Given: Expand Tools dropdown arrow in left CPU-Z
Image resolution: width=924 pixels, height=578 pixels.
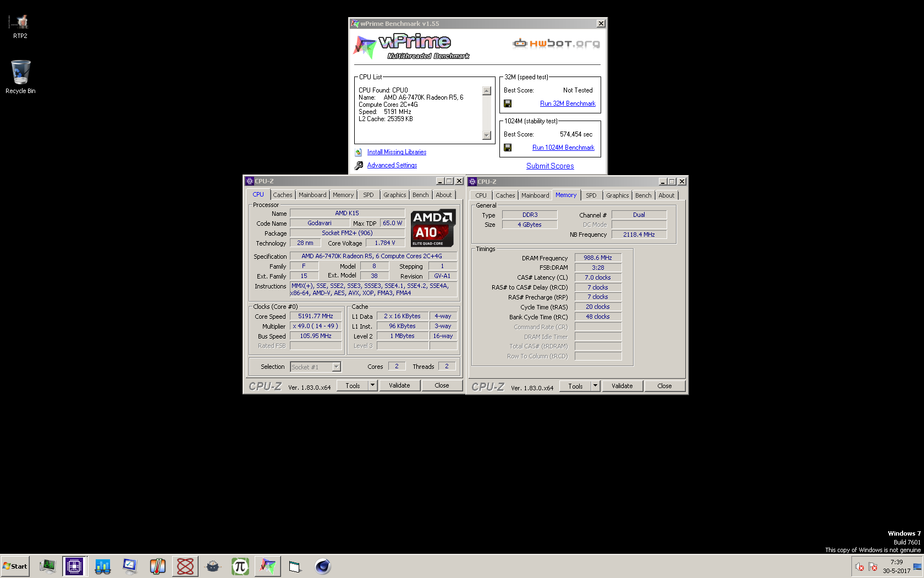Looking at the screenshot, I should pos(373,385).
